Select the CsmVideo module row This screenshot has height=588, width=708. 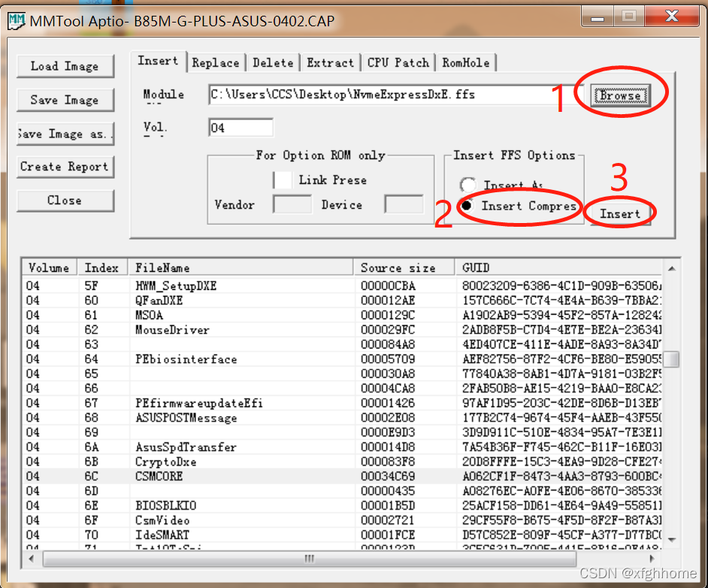point(342,520)
